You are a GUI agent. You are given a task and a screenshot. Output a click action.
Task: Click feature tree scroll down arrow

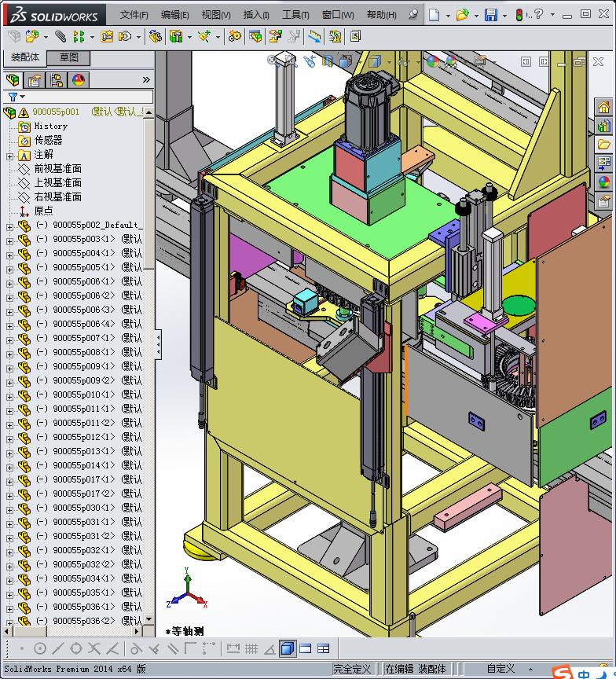(148, 619)
